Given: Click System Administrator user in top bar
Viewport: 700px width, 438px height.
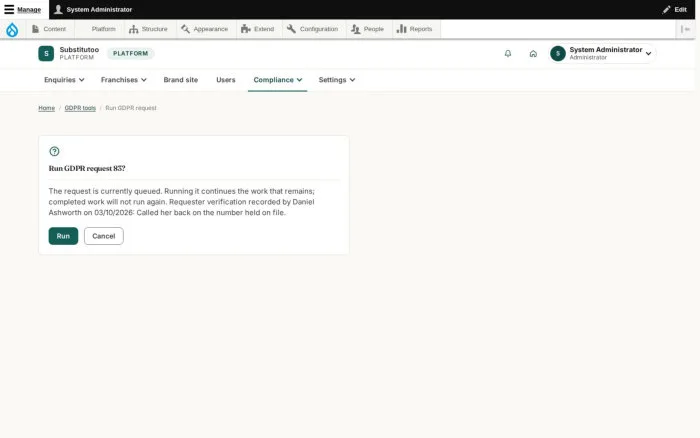Looking at the screenshot, I should point(93,9).
